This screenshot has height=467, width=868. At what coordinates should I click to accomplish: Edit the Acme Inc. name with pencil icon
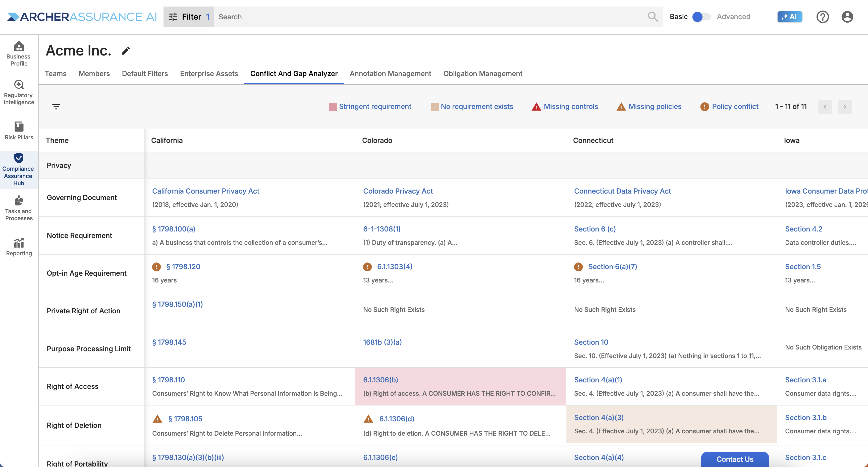[126, 51]
